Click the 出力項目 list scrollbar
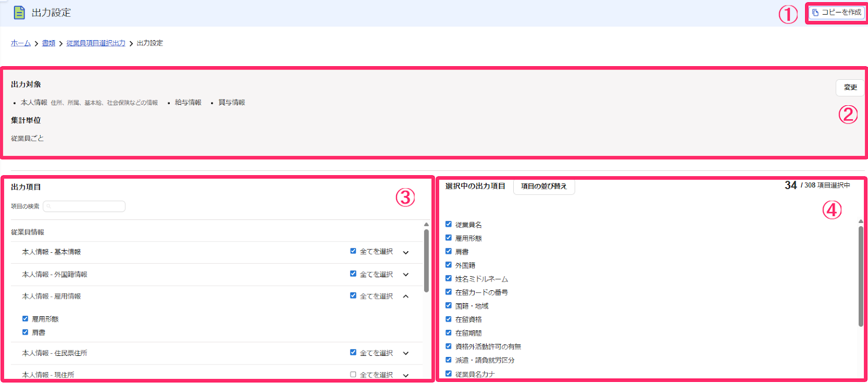Viewport: 868px width, 383px height. tap(426, 261)
